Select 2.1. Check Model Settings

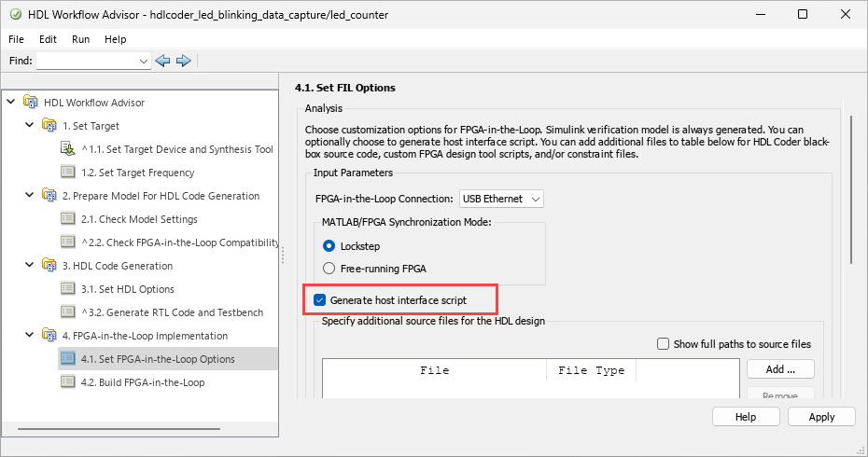pos(139,219)
